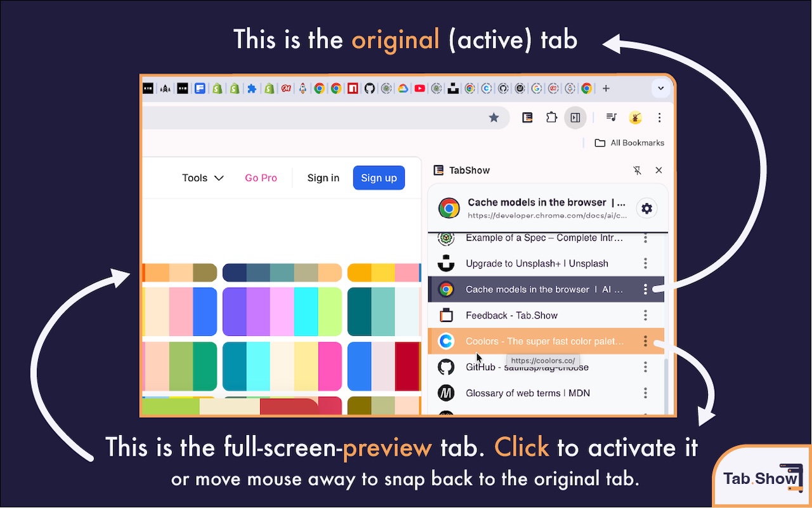Image resolution: width=812 pixels, height=508 pixels.
Task: Select 'Cache models in the browser' list row
Action: [x=547, y=289]
